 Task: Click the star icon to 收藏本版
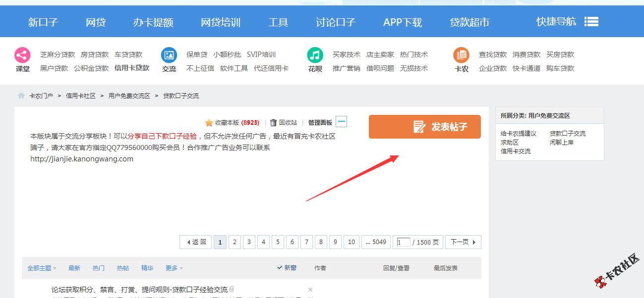(209, 123)
